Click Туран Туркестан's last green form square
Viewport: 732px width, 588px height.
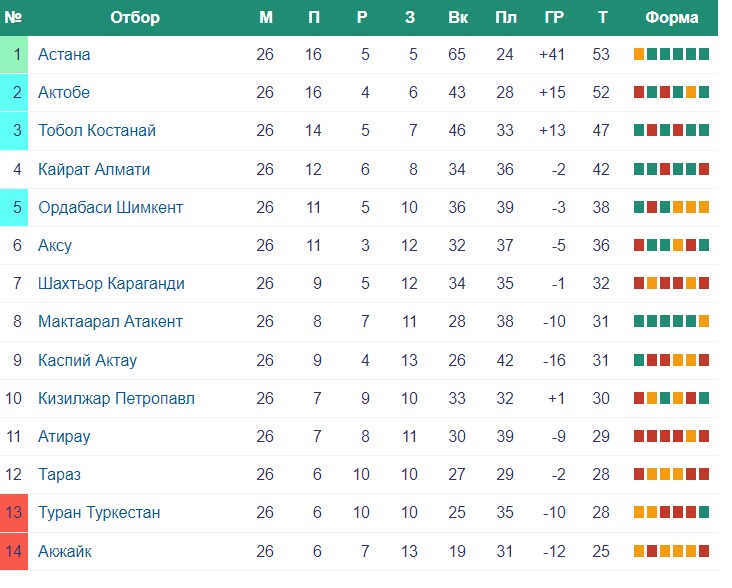click(704, 512)
